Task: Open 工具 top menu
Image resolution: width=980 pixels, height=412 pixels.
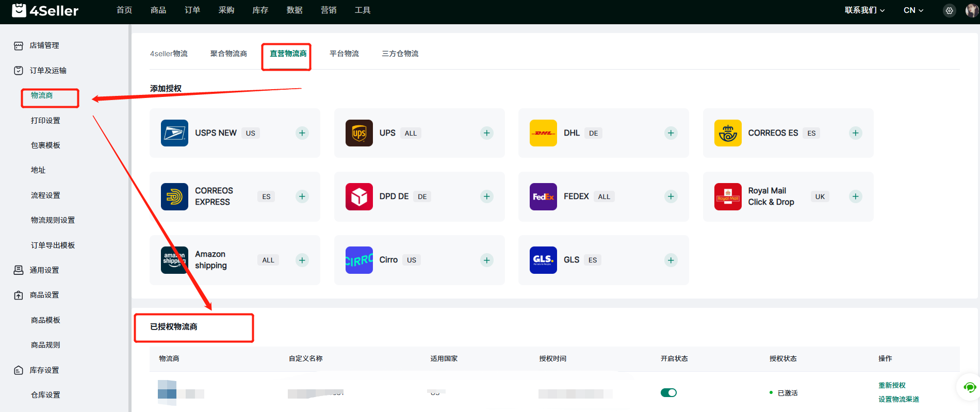Action: click(363, 10)
